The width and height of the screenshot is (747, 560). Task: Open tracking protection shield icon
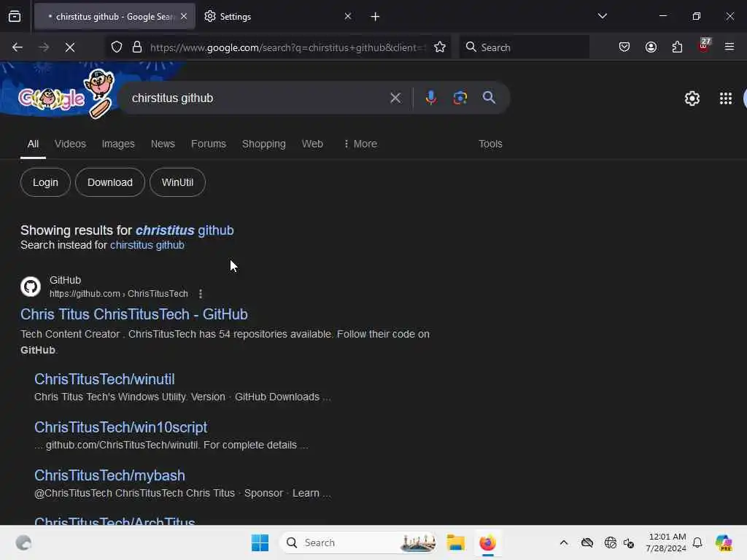click(117, 47)
